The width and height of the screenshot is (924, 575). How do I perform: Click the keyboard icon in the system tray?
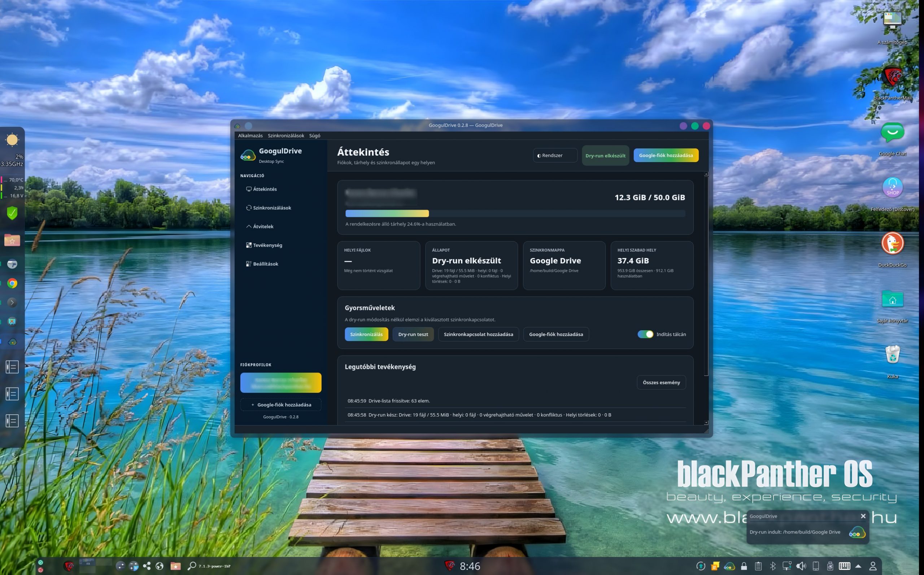click(844, 566)
